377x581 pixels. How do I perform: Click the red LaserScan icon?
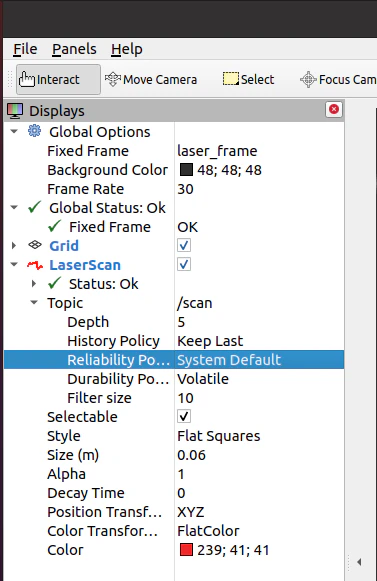click(35, 265)
